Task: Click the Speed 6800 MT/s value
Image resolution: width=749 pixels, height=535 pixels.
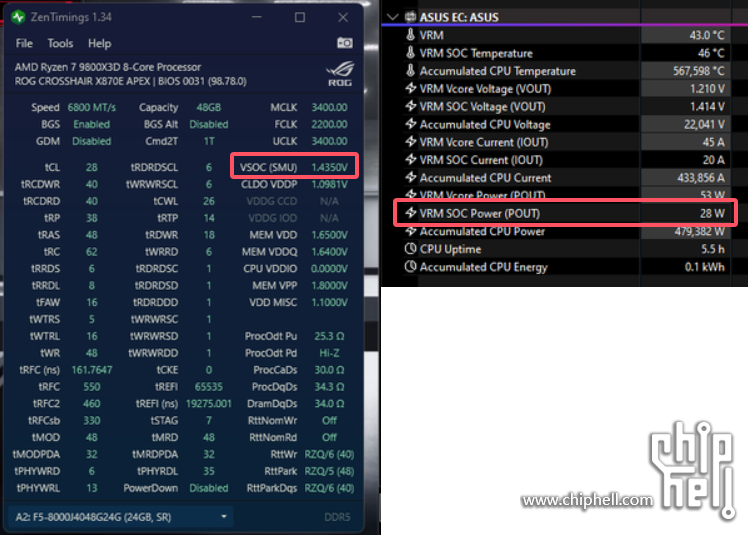Action: click(x=91, y=107)
